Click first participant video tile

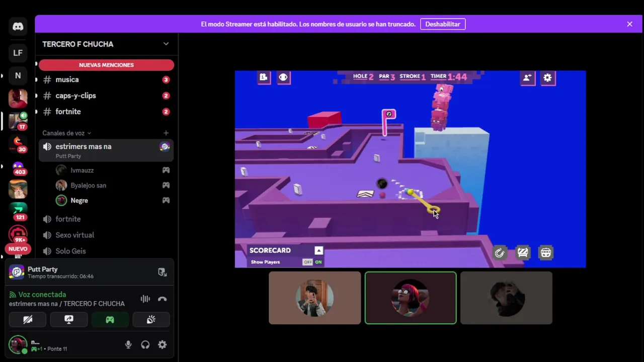314,298
